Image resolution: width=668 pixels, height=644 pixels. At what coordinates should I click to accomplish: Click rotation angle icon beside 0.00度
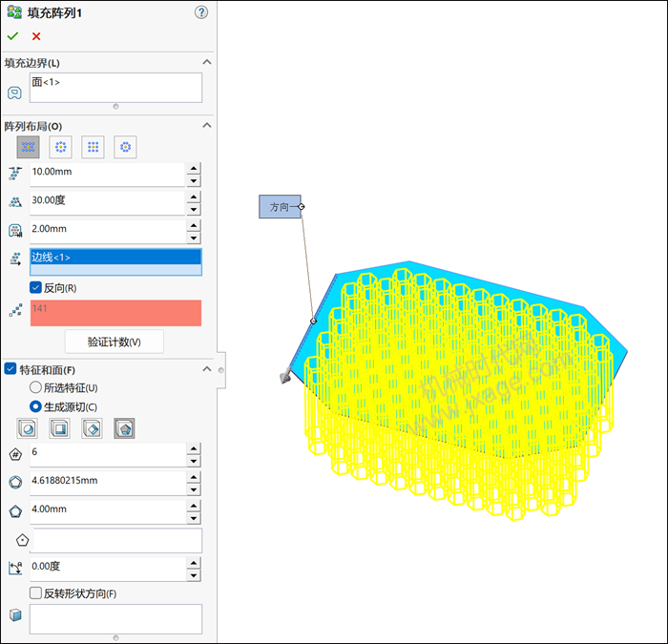coord(15,568)
